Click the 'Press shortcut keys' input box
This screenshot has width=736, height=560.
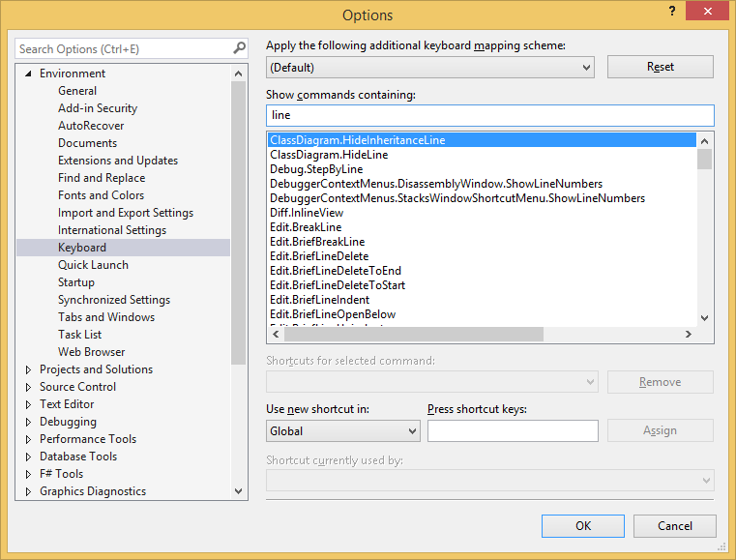(x=513, y=431)
